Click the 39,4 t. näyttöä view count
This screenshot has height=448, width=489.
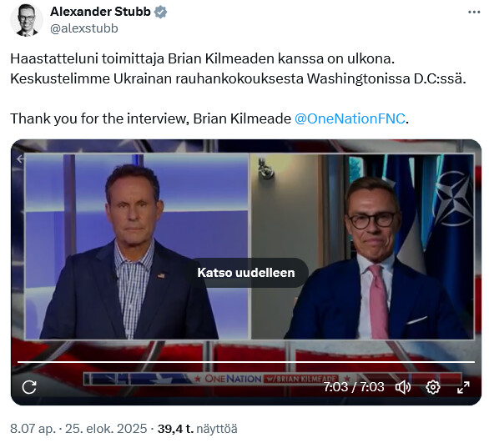198,429
